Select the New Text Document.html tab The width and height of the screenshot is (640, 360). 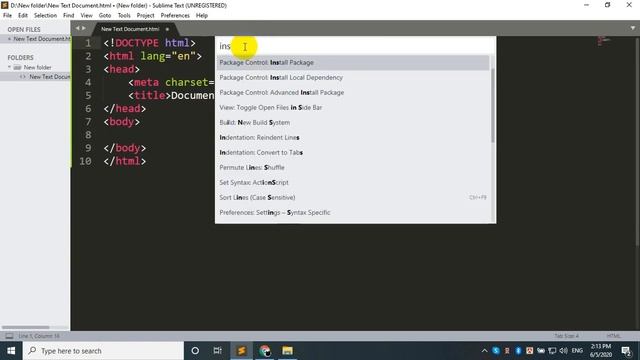point(130,29)
